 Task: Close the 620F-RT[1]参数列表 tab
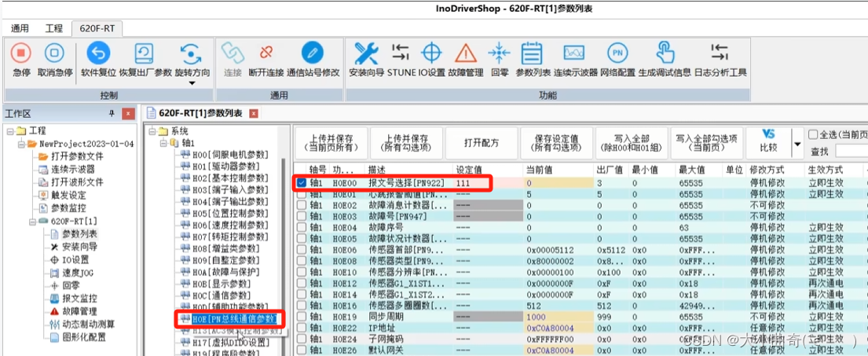pyautogui.click(x=253, y=113)
